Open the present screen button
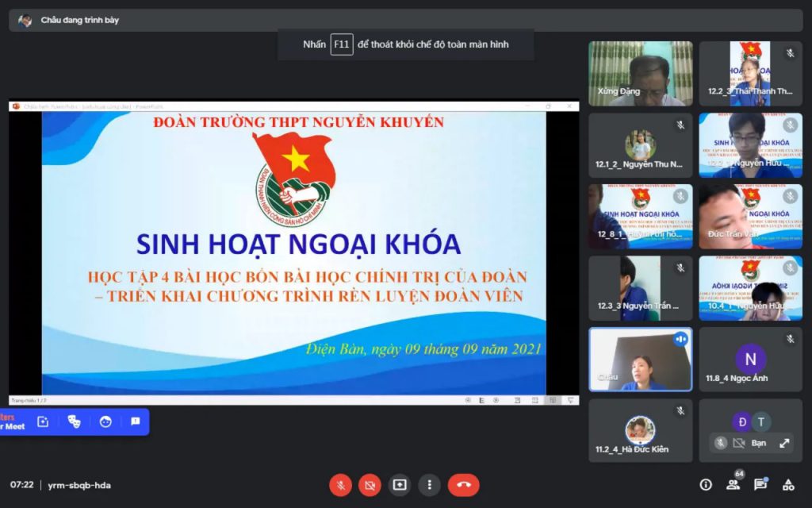This screenshot has height=508, width=812. pyautogui.click(x=400, y=485)
